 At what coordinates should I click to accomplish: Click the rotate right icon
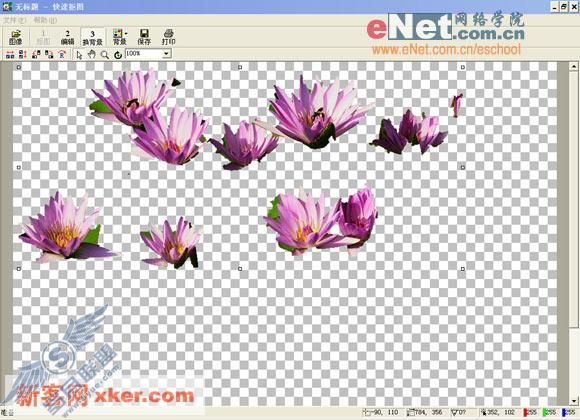click(49, 55)
